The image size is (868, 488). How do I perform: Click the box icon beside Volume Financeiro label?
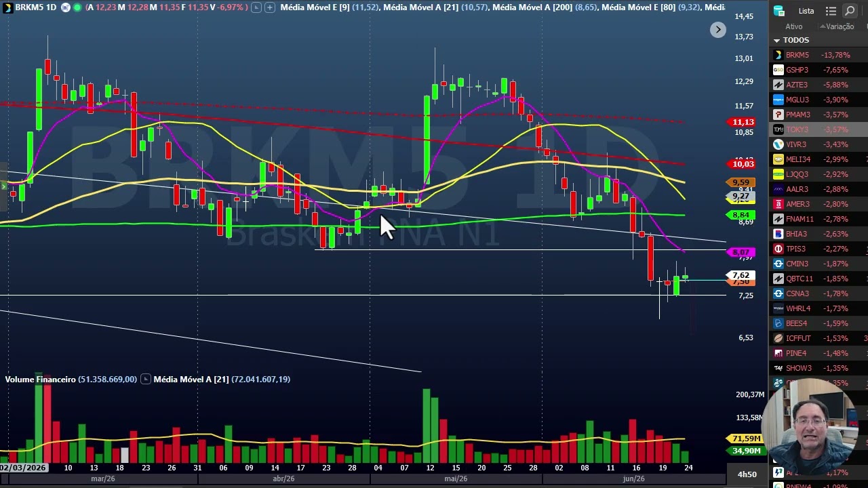pyautogui.click(x=145, y=380)
